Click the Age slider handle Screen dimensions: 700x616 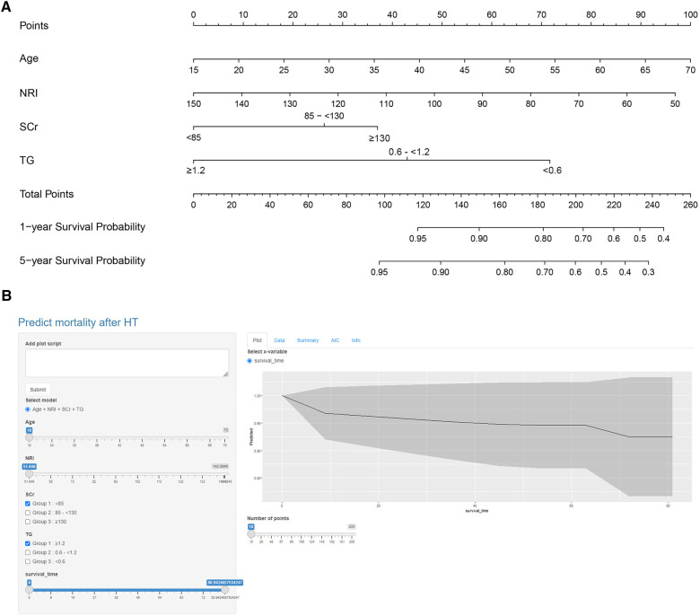point(29,437)
